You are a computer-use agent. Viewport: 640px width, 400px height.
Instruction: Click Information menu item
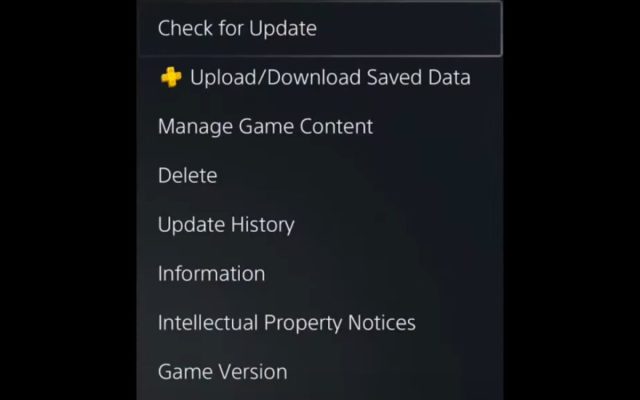click(x=321, y=273)
